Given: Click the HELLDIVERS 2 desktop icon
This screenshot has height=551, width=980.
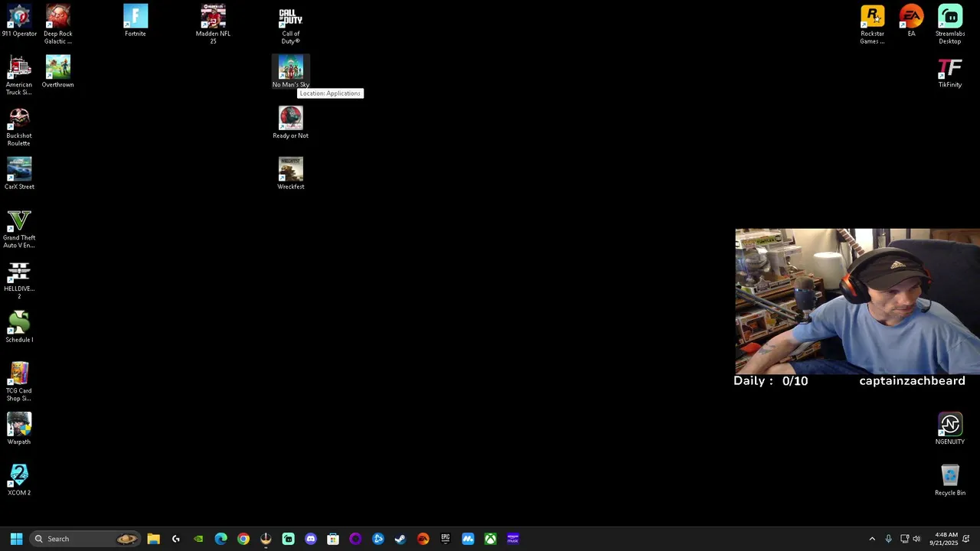Looking at the screenshot, I should pos(19,280).
